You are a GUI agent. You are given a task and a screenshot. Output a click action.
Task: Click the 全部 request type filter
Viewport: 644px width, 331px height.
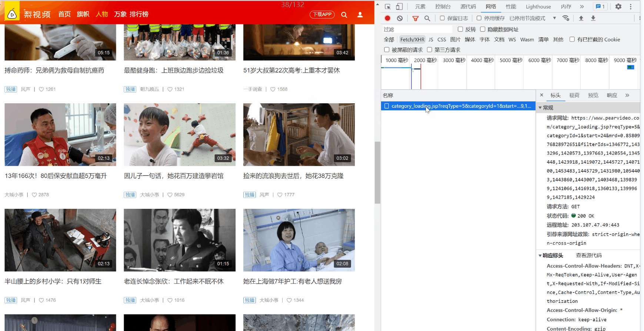pyautogui.click(x=389, y=40)
